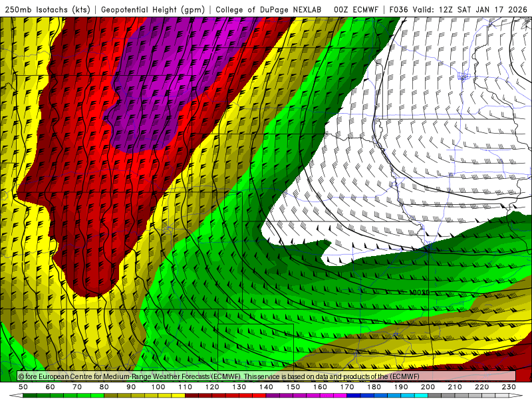Pick the bright yellow swatch just left of 110
The width and height of the screenshot is (532, 399).
click(x=178, y=396)
